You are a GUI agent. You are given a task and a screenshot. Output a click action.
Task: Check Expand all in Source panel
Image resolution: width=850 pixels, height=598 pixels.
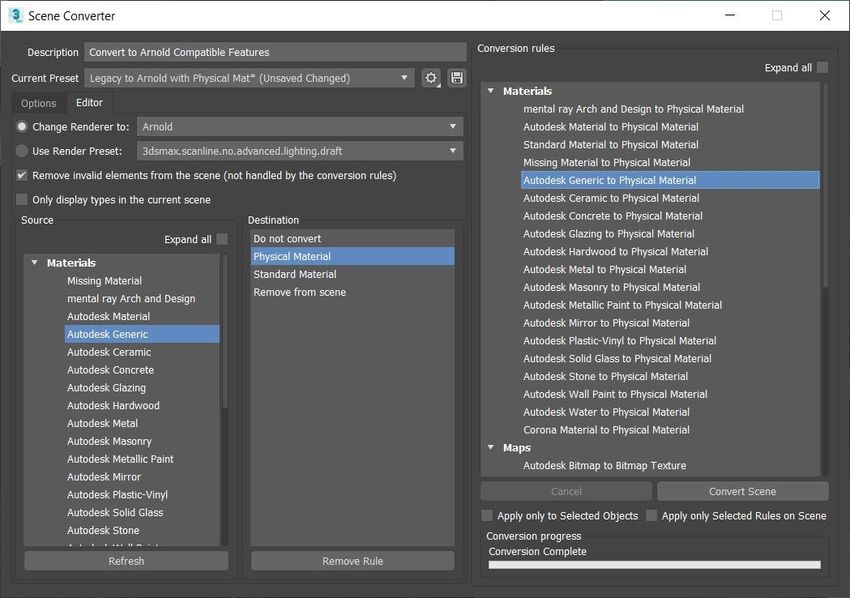pyautogui.click(x=222, y=239)
